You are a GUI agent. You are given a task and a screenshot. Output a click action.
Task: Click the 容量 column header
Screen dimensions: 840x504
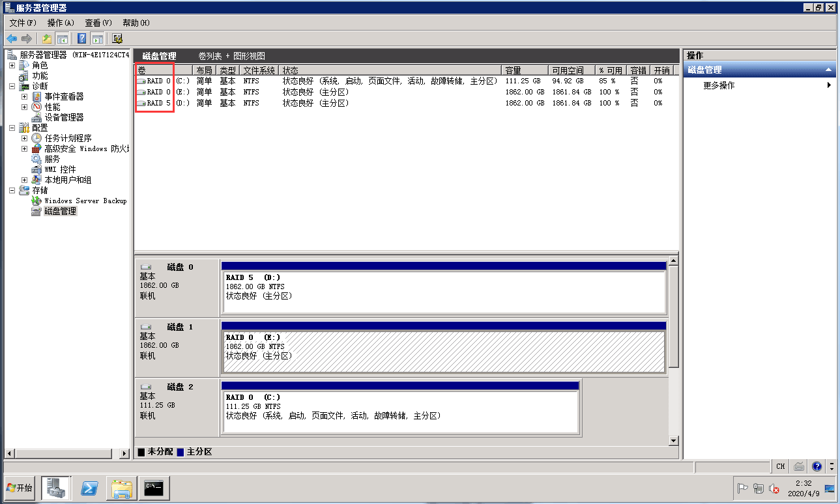point(523,70)
